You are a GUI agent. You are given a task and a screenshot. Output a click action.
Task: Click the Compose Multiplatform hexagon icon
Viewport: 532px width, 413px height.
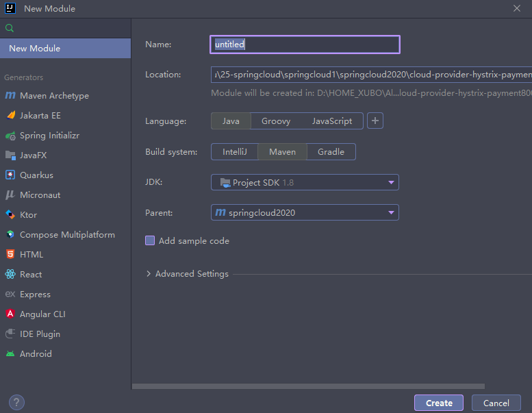tap(10, 234)
